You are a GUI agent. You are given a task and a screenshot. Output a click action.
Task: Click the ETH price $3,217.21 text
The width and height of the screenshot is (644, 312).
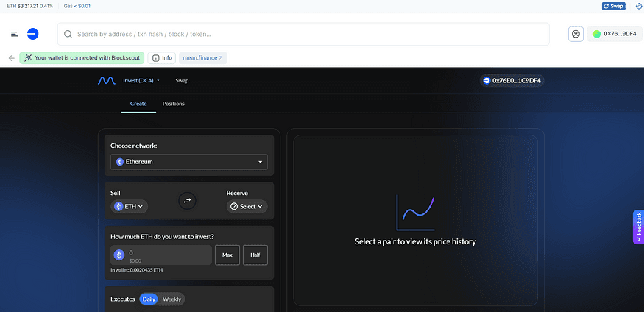click(x=29, y=6)
